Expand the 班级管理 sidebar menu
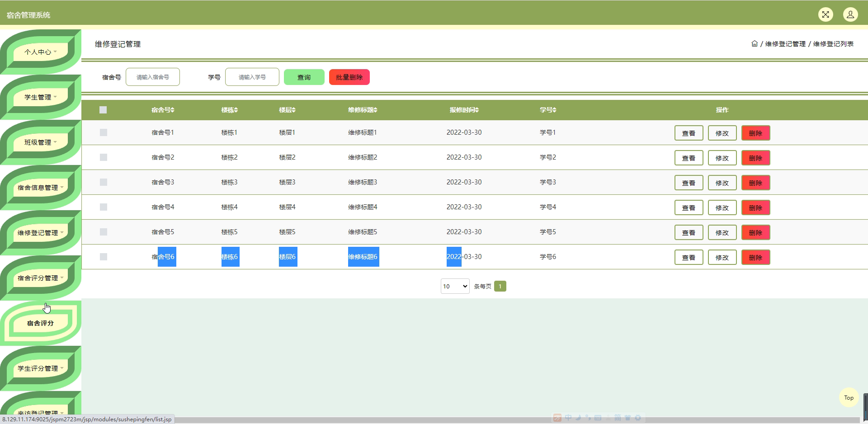This screenshot has height=424, width=868. pyautogui.click(x=41, y=142)
